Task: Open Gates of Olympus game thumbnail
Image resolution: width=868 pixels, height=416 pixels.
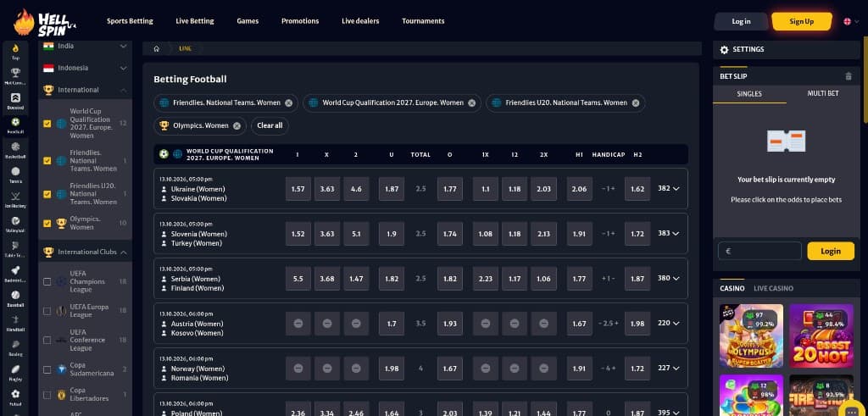Action: tap(751, 336)
